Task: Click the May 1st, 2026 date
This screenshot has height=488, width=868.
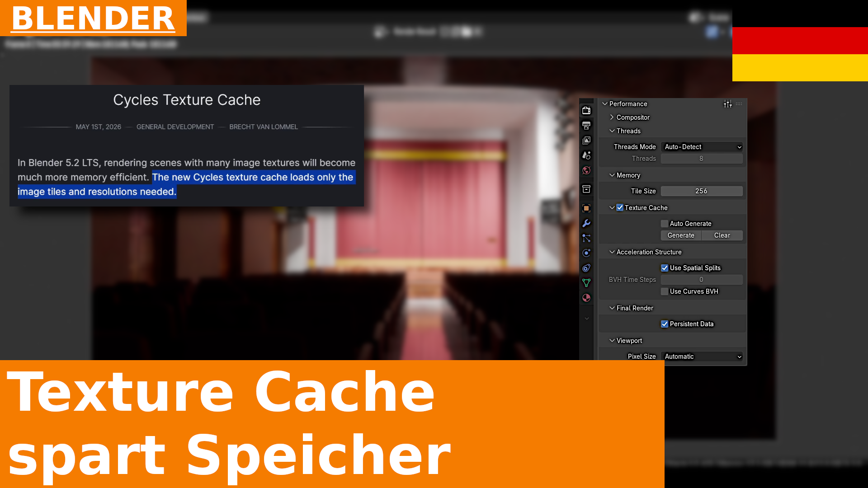Action: 99,127
